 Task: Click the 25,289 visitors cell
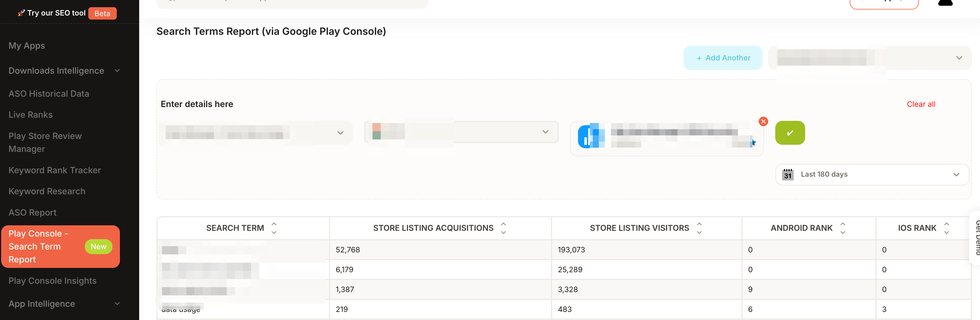pyautogui.click(x=646, y=270)
